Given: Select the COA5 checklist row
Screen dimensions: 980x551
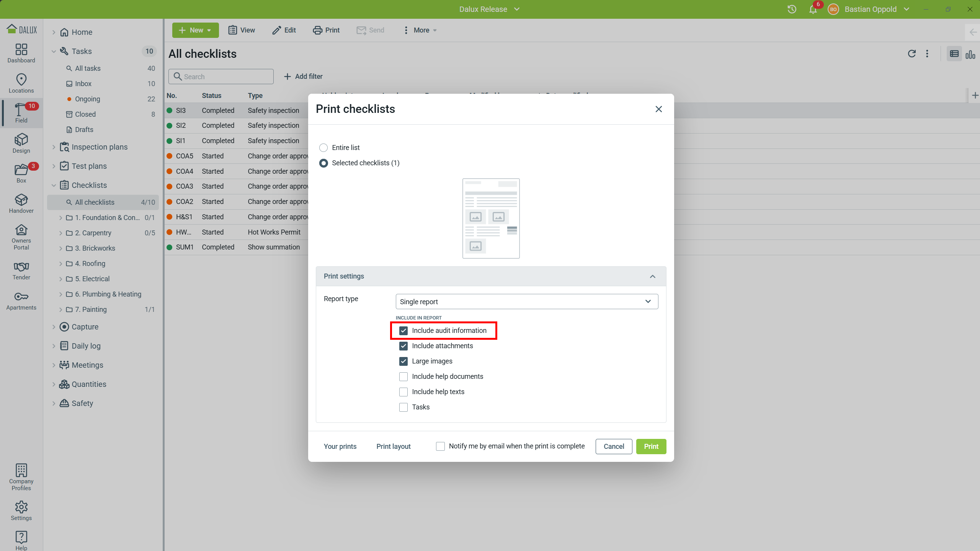Looking at the screenshot, I should point(237,156).
